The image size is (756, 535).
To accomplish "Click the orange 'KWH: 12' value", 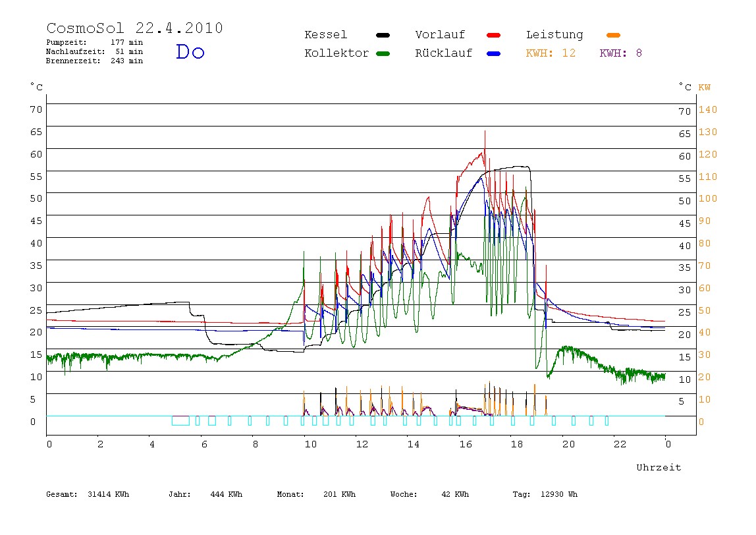I will (x=551, y=53).
